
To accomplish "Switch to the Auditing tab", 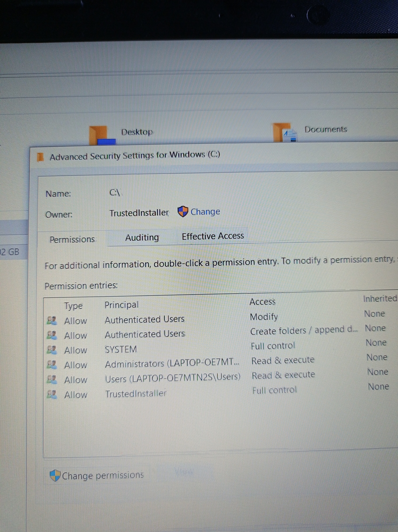I will [x=142, y=238].
